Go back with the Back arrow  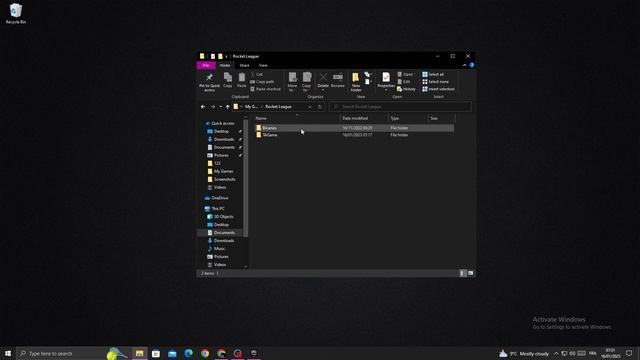point(203,107)
